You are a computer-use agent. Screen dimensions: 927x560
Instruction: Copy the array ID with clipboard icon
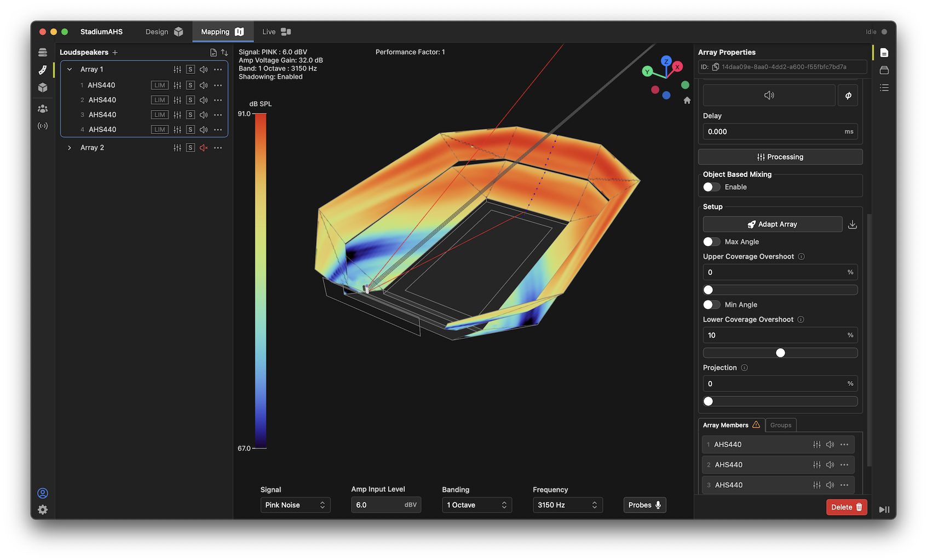coord(715,67)
